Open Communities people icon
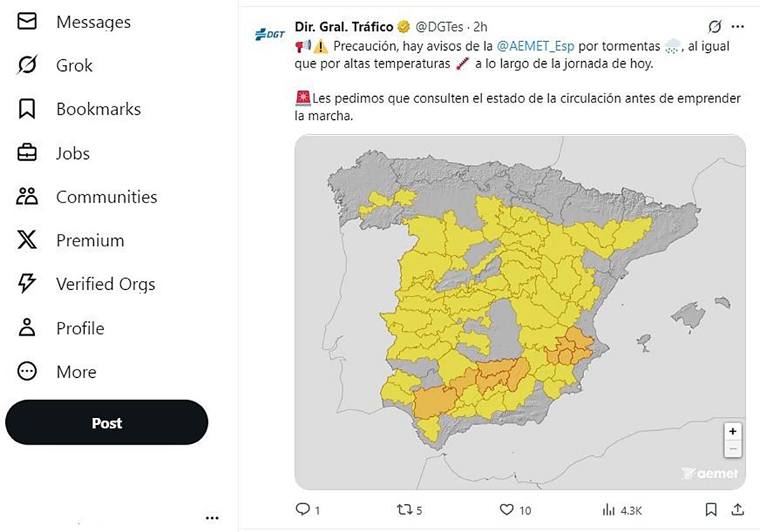 [27, 197]
